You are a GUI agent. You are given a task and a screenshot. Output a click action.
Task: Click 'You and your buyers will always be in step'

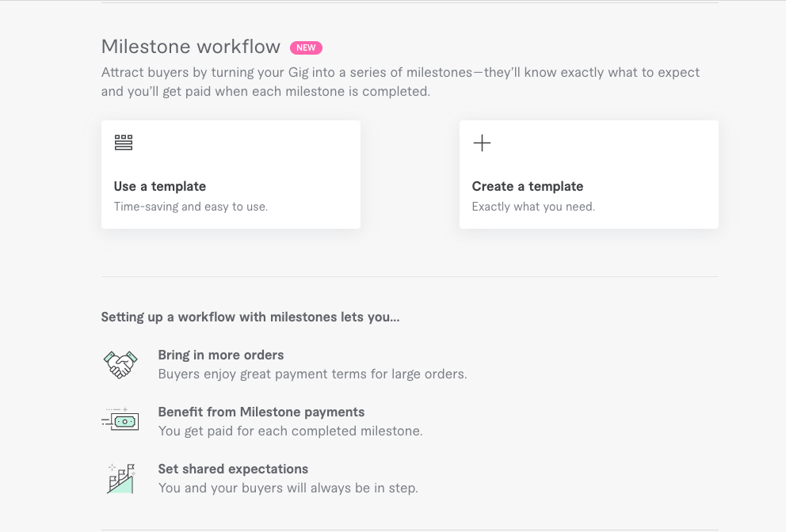click(288, 488)
